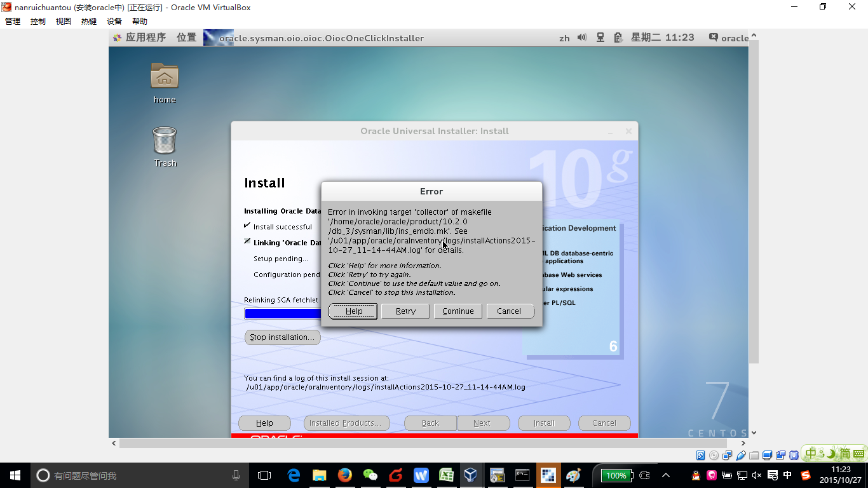868x488 pixels.
Task: Click Back button in installer
Action: tap(430, 423)
